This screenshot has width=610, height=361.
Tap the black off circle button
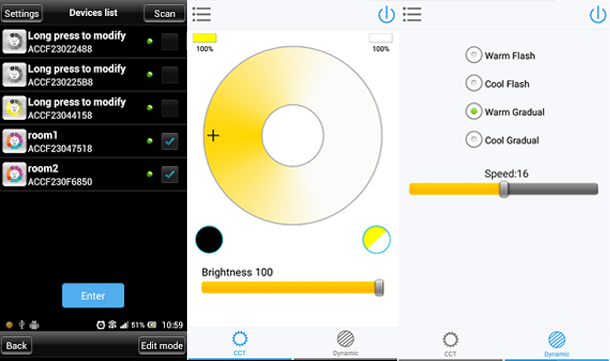coord(209,240)
